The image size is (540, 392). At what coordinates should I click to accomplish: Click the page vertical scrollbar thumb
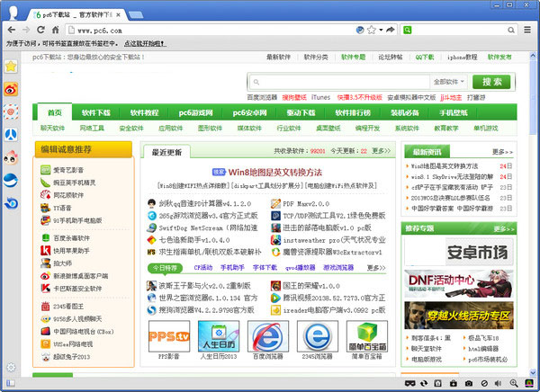coord(533,98)
